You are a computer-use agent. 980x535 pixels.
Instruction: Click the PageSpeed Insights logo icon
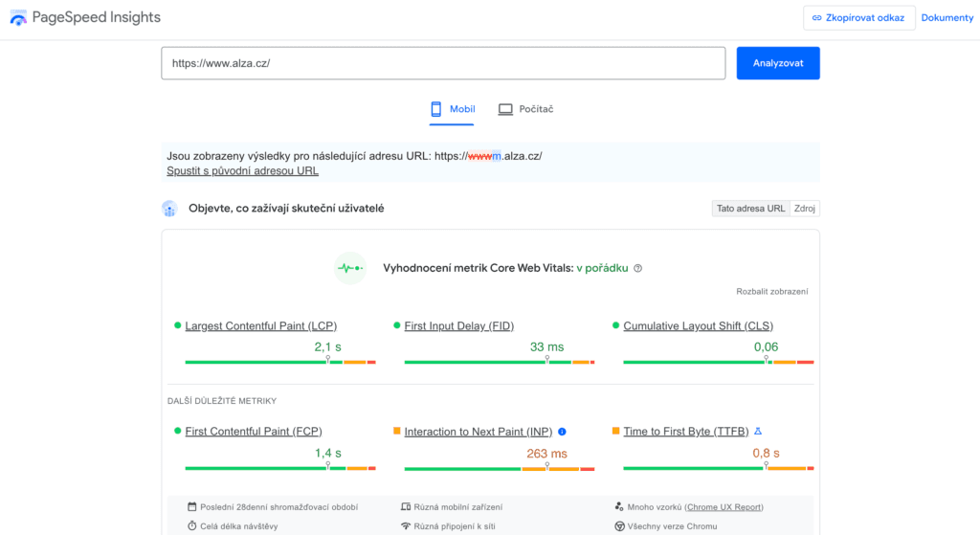[x=18, y=17]
